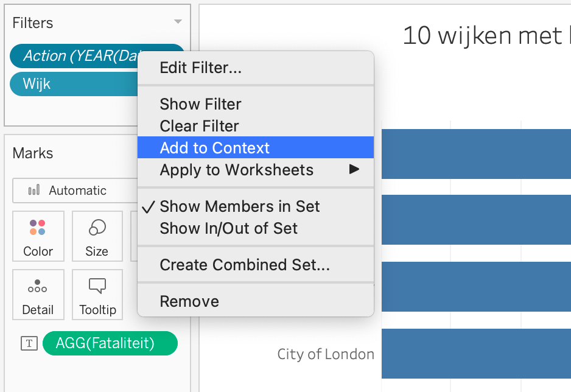
Task: Click the City of London bar
Action: (x=475, y=354)
